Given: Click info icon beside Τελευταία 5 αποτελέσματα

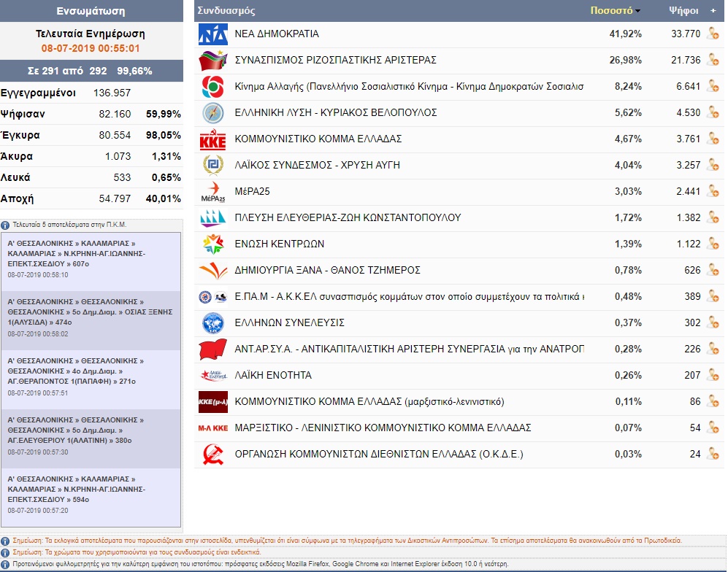Looking at the screenshot, I should 5,225.
